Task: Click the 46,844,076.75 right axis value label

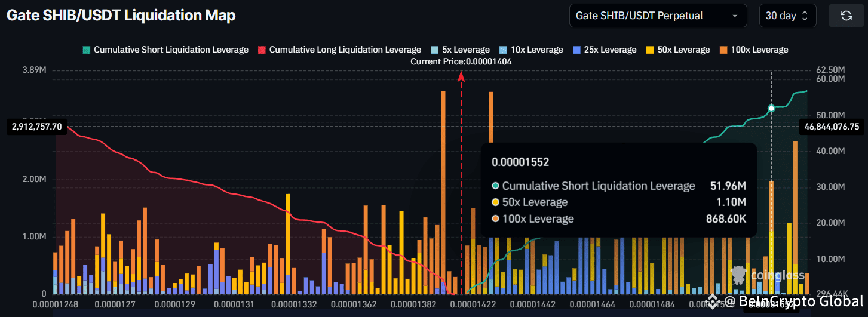Action: click(x=832, y=127)
